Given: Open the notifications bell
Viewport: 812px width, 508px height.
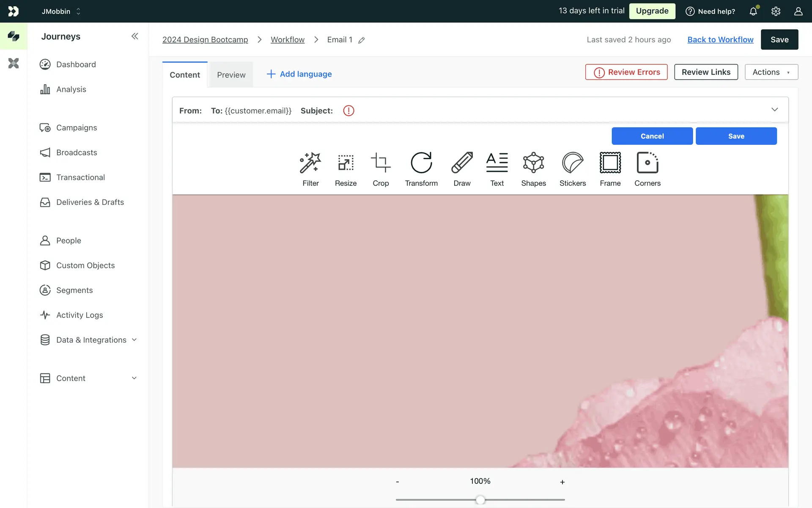Looking at the screenshot, I should (x=753, y=11).
